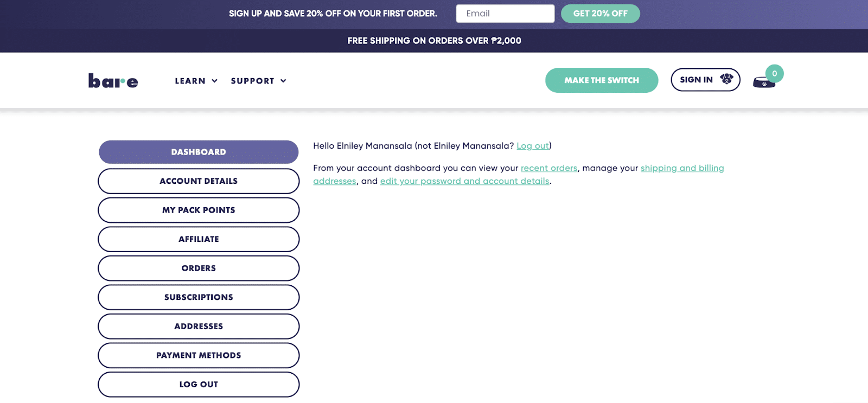Image resolution: width=868 pixels, height=403 pixels.
Task: Open My Pack Points section
Action: 199,210
